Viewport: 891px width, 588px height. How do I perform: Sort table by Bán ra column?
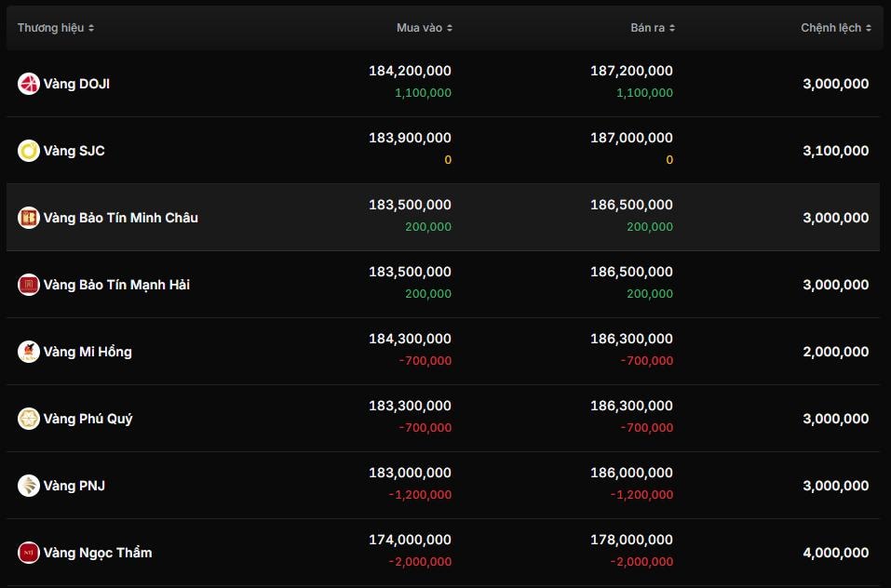(653, 28)
